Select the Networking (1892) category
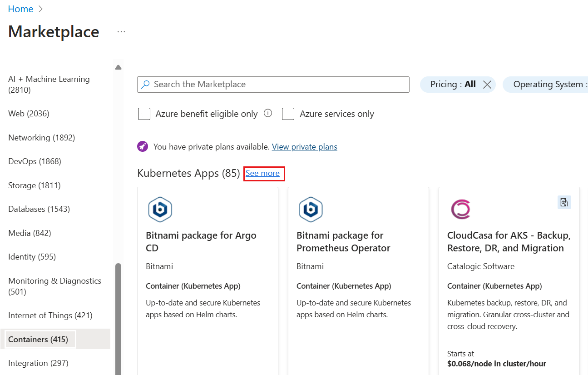 point(42,137)
